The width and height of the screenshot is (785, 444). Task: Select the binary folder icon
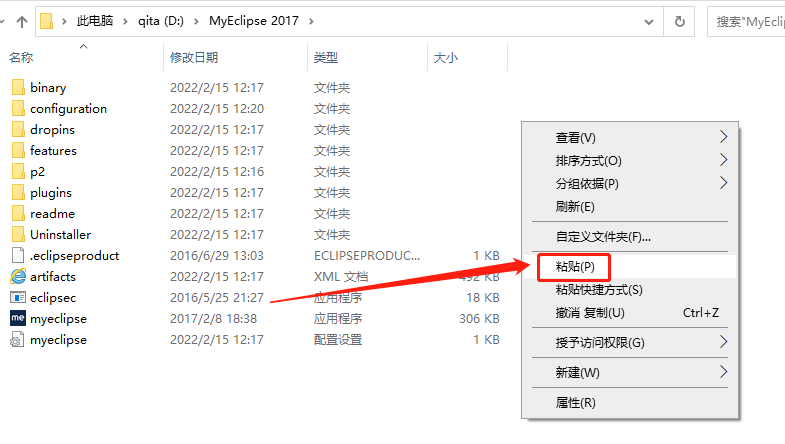point(18,87)
